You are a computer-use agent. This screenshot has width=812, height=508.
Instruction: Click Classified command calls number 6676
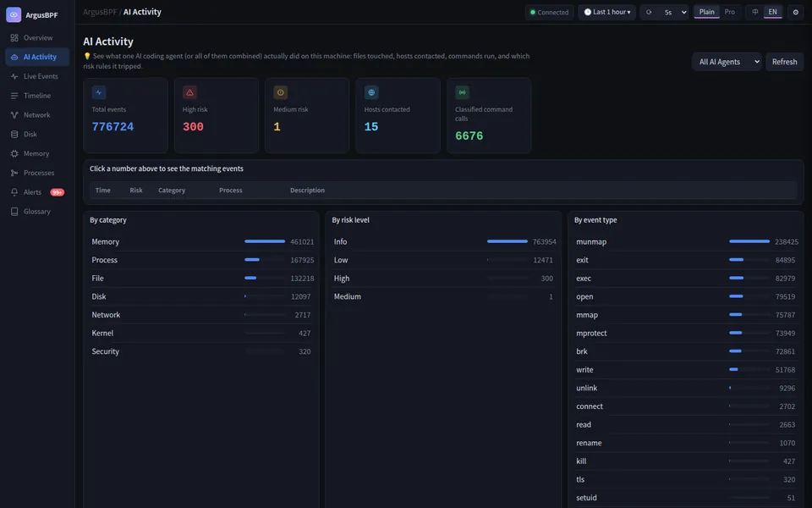point(469,135)
